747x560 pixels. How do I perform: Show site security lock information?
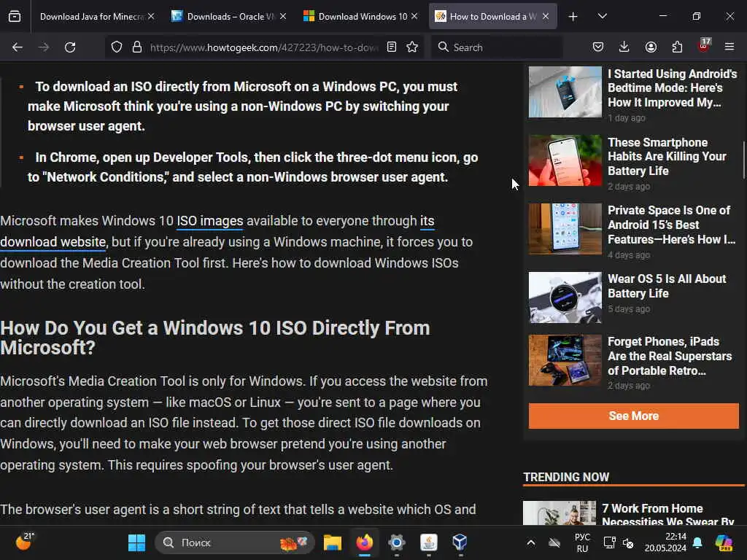[x=137, y=47]
